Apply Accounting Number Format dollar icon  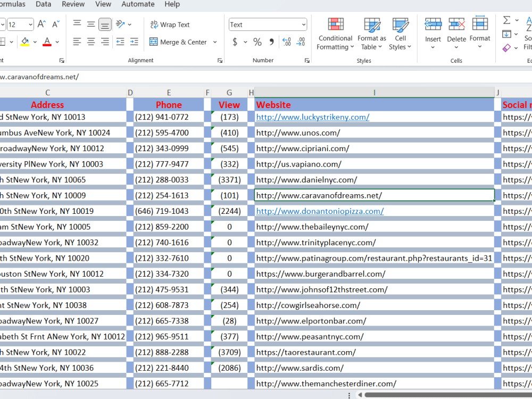(x=235, y=42)
